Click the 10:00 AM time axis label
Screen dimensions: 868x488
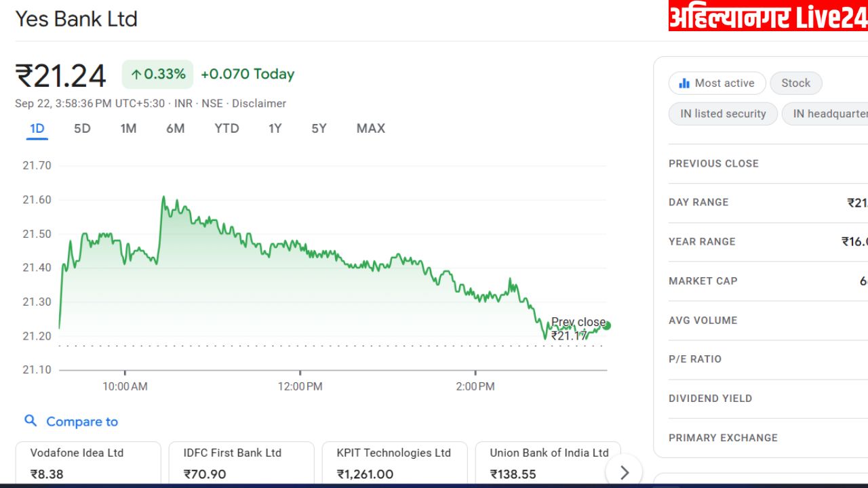[125, 386]
